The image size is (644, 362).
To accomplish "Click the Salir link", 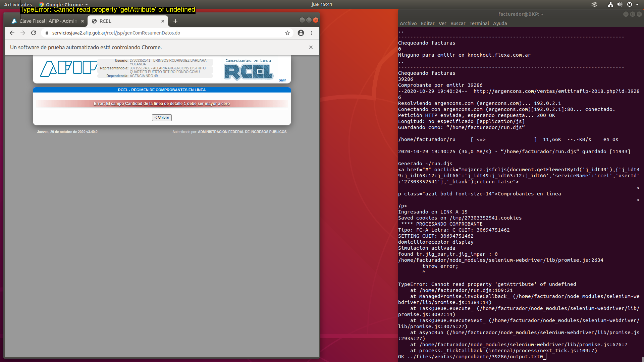I will click(282, 80).
